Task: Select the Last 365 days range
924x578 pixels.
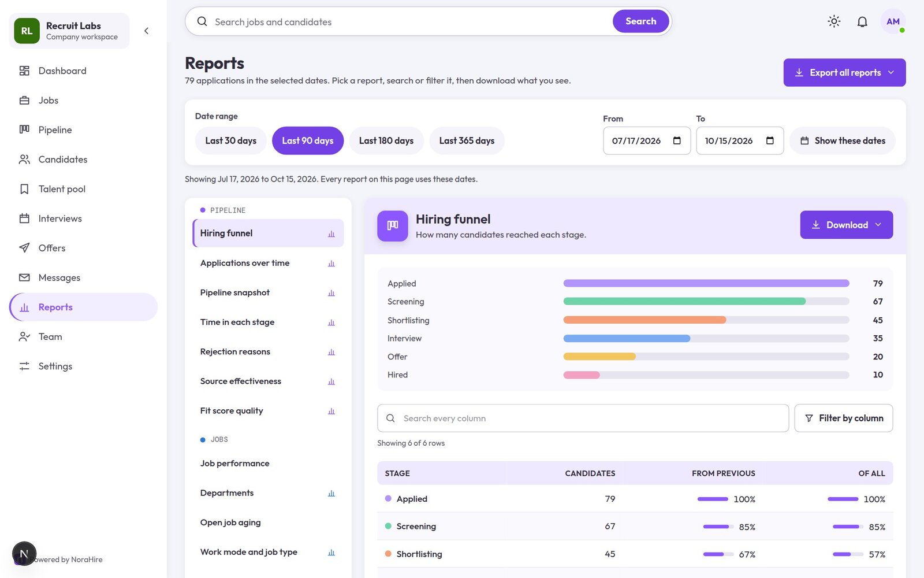Action: point(467,140)
